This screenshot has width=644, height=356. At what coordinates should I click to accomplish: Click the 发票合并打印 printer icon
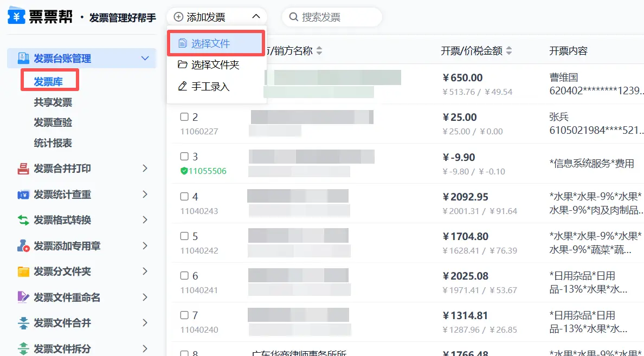click(23, 169)
